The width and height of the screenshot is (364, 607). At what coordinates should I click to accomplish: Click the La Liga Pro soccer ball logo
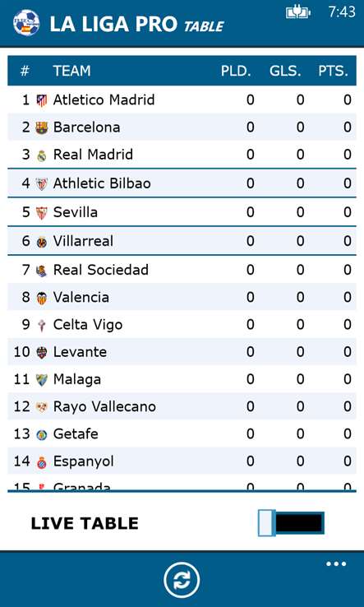coord(27,22)
